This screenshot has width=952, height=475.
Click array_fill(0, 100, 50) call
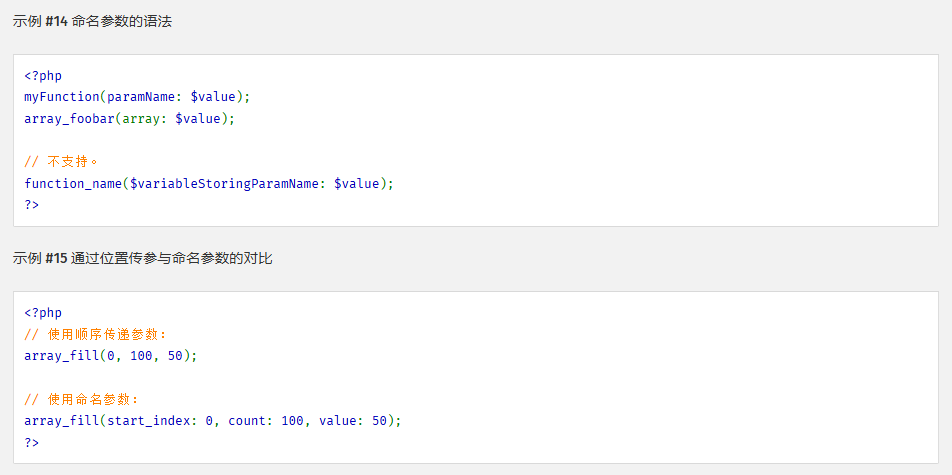click(x=111, y=356)
